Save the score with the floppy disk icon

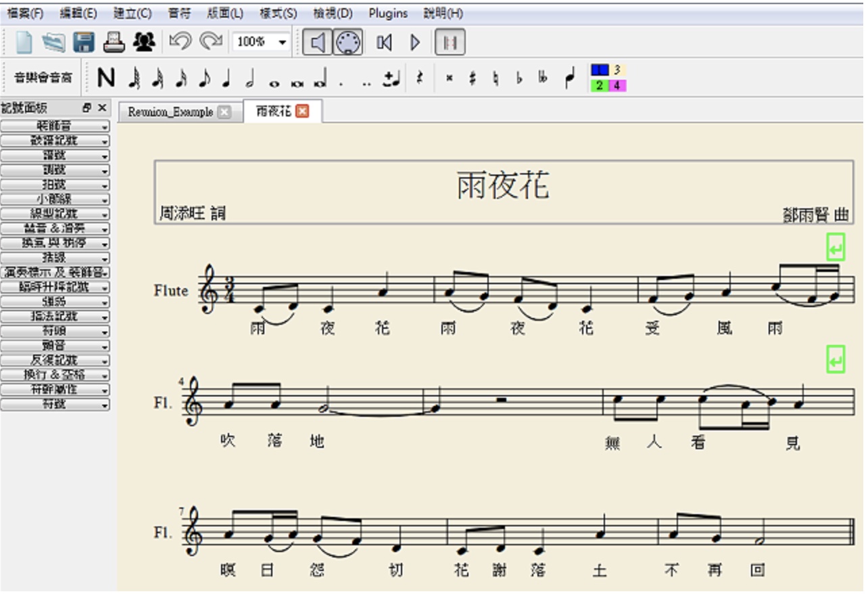[83, 43]
